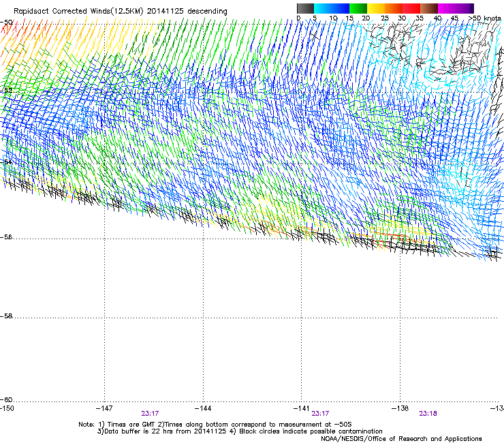
Task: Select the orange 25-30 knots color segment
Action: 394,8
